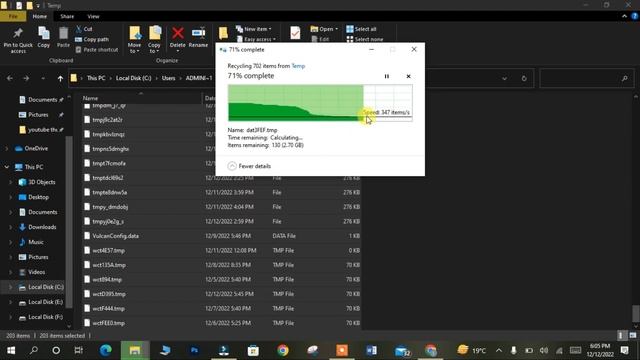Screen dimensions: 640x360
Task: Click the Up one level arrow
Action: tap(60, 78)
